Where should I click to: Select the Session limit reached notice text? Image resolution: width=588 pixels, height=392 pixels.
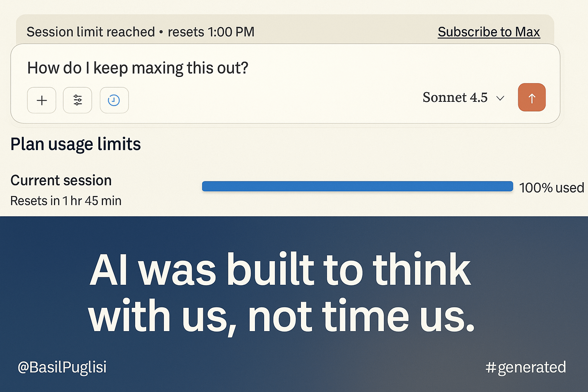coord(90,32)
